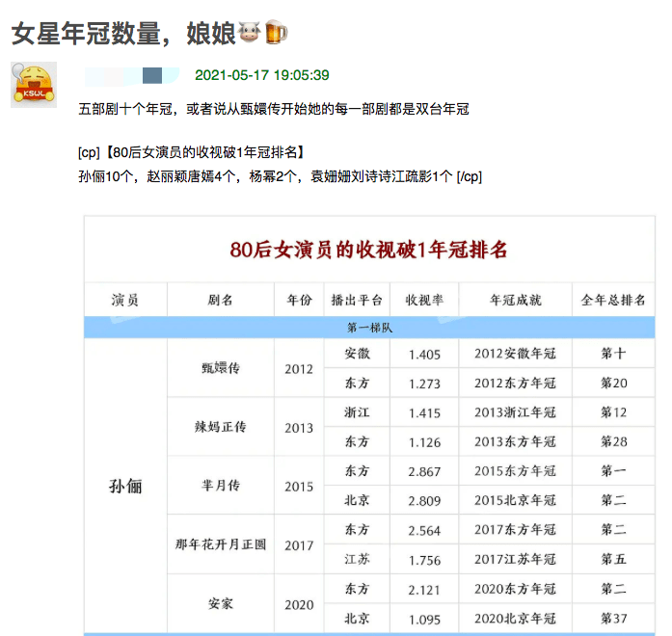
Task: Click the cell 2012安徽年冠
Action: click(515, 354)
